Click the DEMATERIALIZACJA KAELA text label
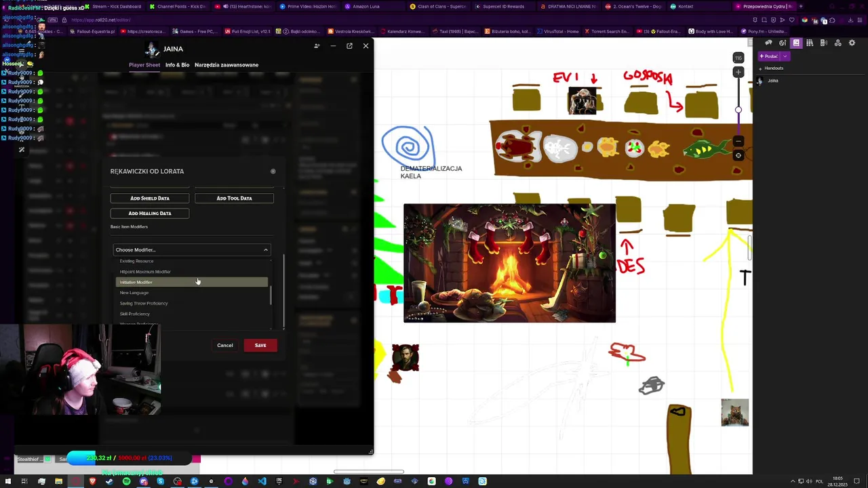Image resolution: width=868 pixels, height=488 pixels. [x=431, y=172]
